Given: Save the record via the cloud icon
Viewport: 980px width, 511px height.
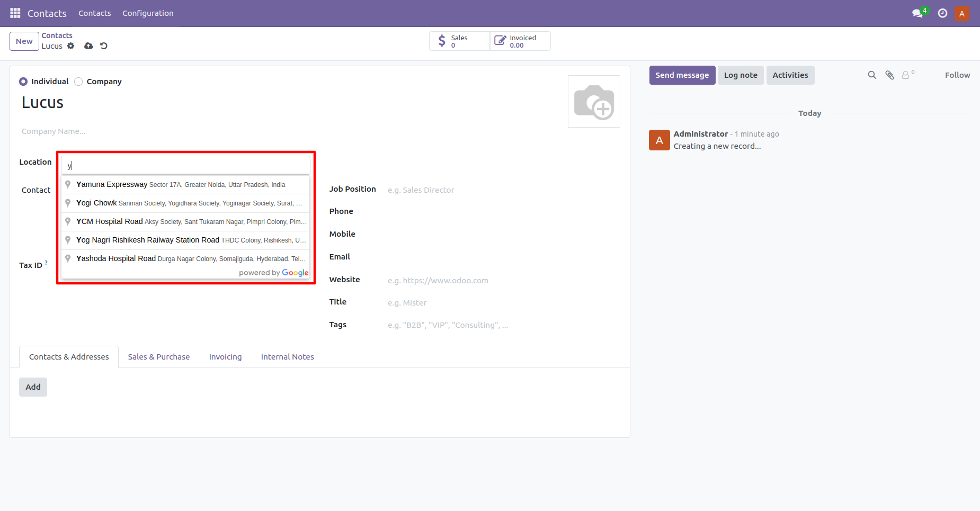Looking at the screenshot, I should tap(88, 46).
